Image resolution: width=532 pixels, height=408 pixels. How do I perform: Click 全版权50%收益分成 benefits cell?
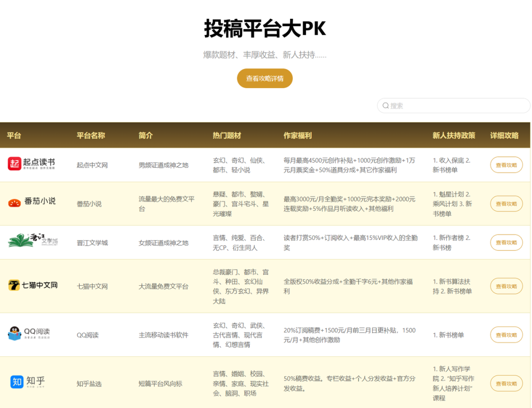tap(348, 286)
